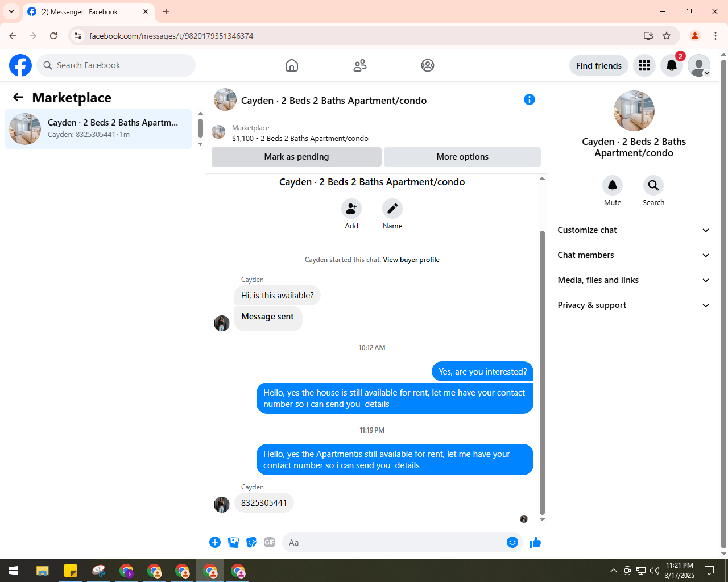Click the listing thumbnail in right panel
This screenshot has width=728, height=582.
tap(634, 111)
